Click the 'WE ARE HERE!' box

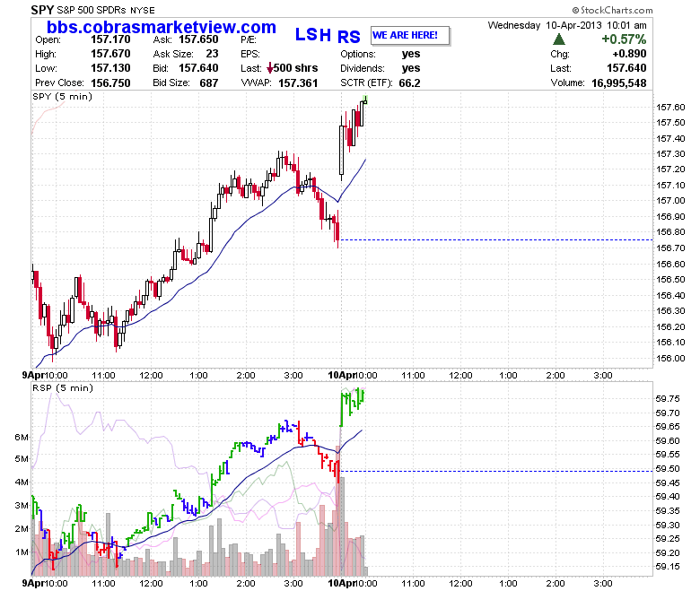pyautogui.click(x=410, y=36)
